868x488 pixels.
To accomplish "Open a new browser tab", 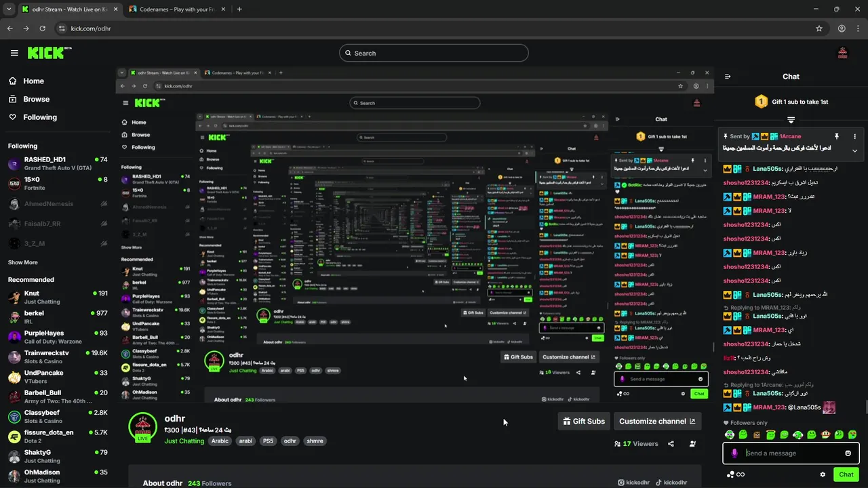I will click(x=239, y=9).
